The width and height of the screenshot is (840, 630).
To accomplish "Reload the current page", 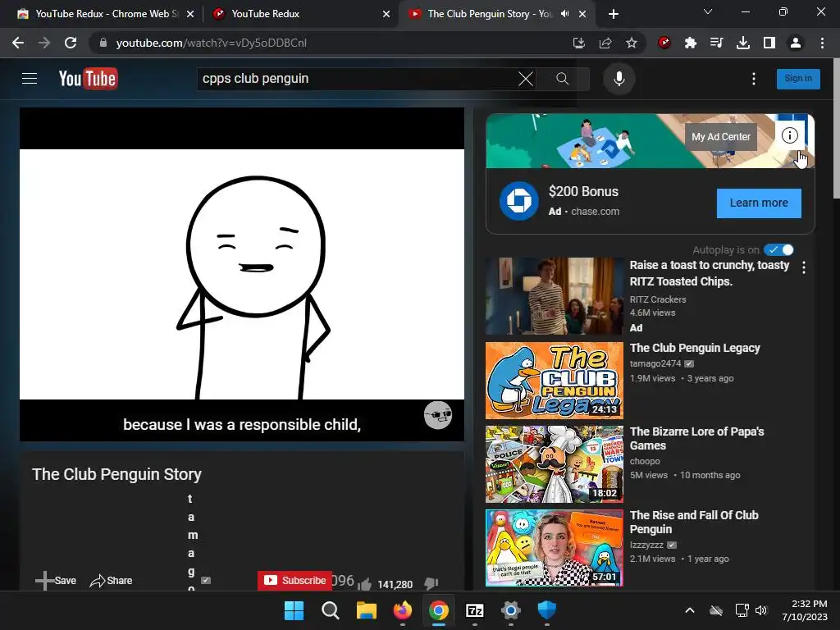I will [x=71, y=43].
